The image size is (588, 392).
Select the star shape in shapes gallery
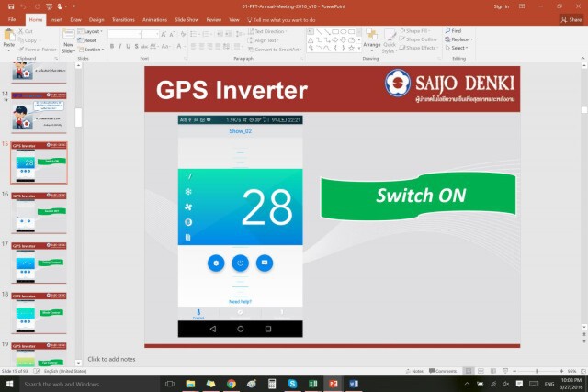pyautogui.click(x=351, y=48)
